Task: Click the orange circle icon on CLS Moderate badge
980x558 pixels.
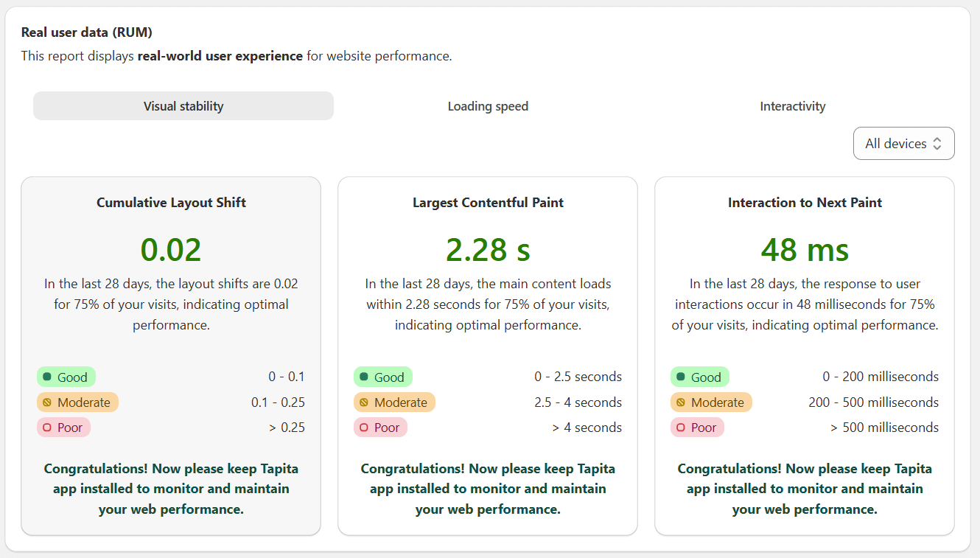Action: point(48,402)
